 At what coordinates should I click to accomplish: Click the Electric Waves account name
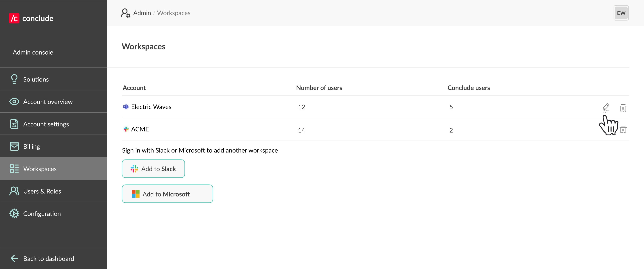[151, 107]
